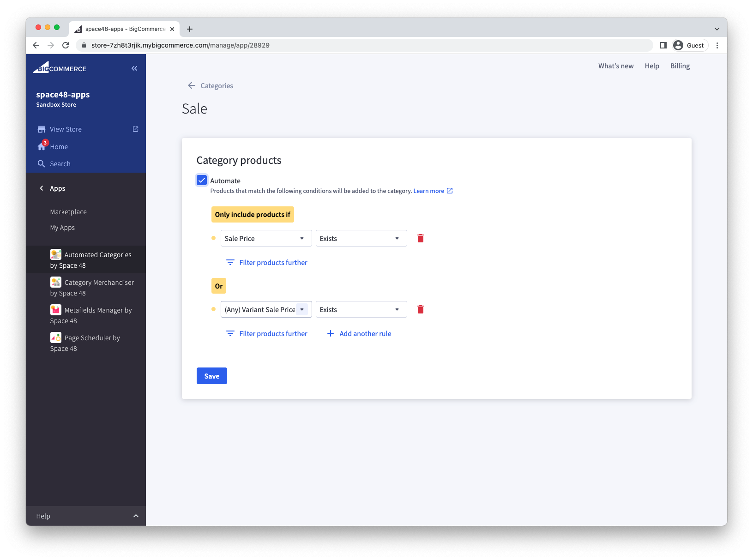Open the first Exists condition dropdown

coord(361,238)
